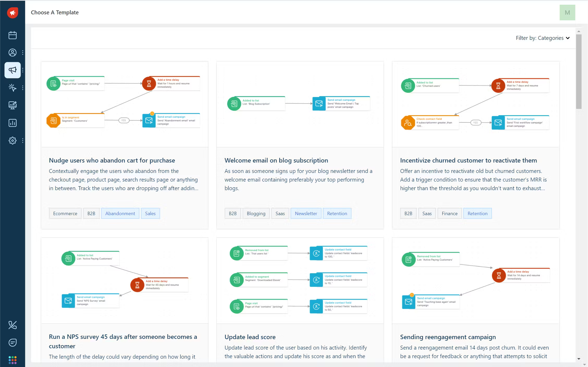Open the calendar icon in sidebar
Screen dimensions: 588x367
pos(13,35)
